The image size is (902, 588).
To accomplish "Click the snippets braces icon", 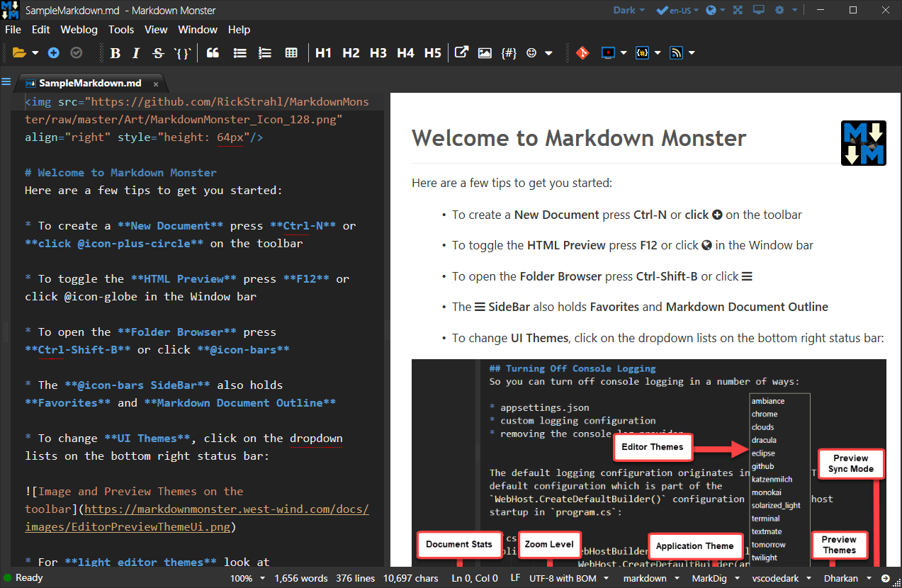I will [642, 52].
